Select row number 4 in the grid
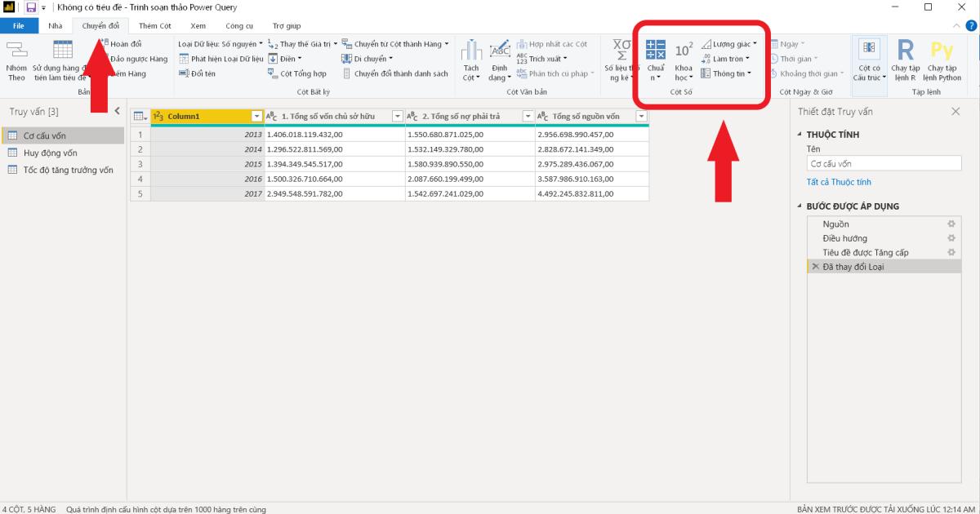This screenshot has width=980, height=514. [x=140, y=179]
